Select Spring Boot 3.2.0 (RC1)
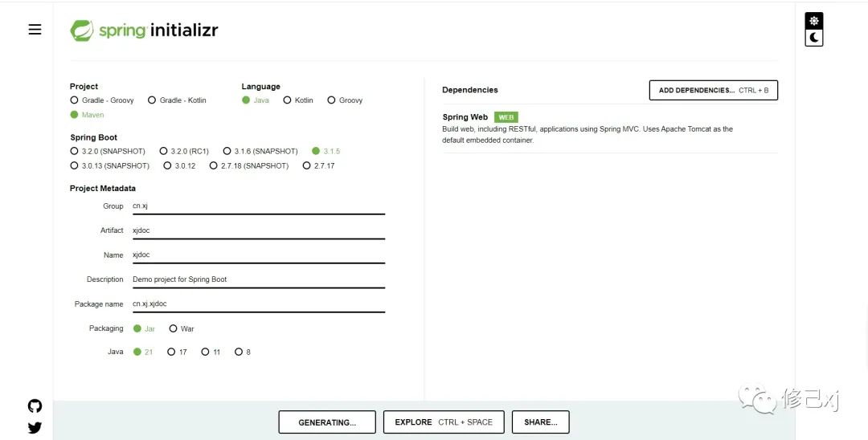Image resolution: width=868 pixels, height=440 pixels. point(184,151)
